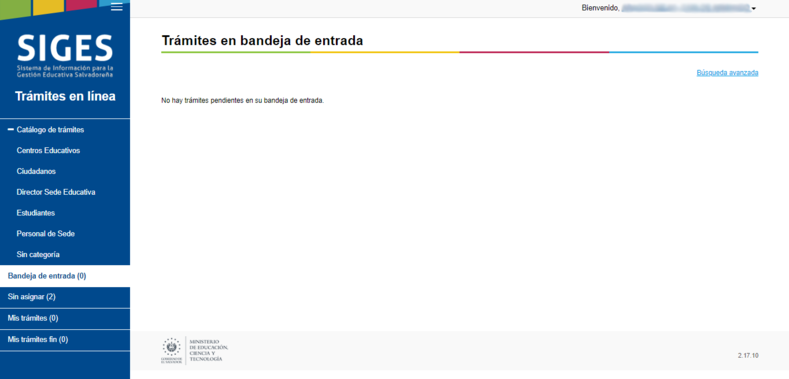Viewport: 789px width, 379px height.
Task: Click the SIGES logo
Action: pyautogui.click(x=65, y=56)
